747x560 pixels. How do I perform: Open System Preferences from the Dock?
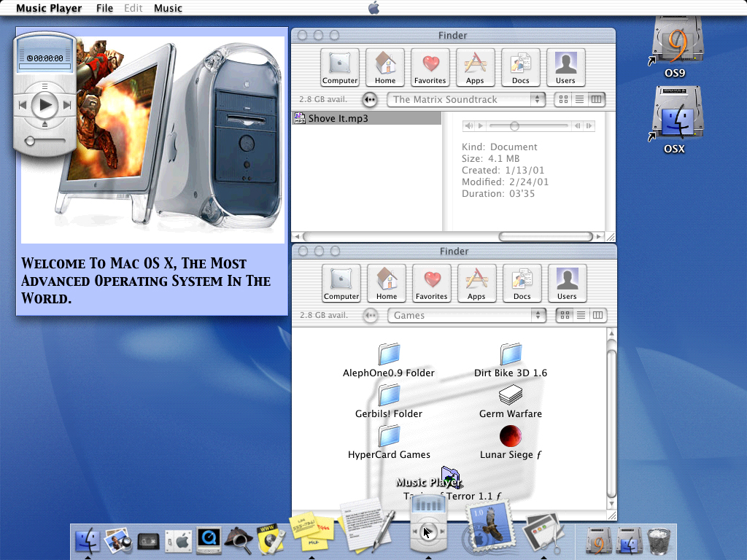click(178, 542)
